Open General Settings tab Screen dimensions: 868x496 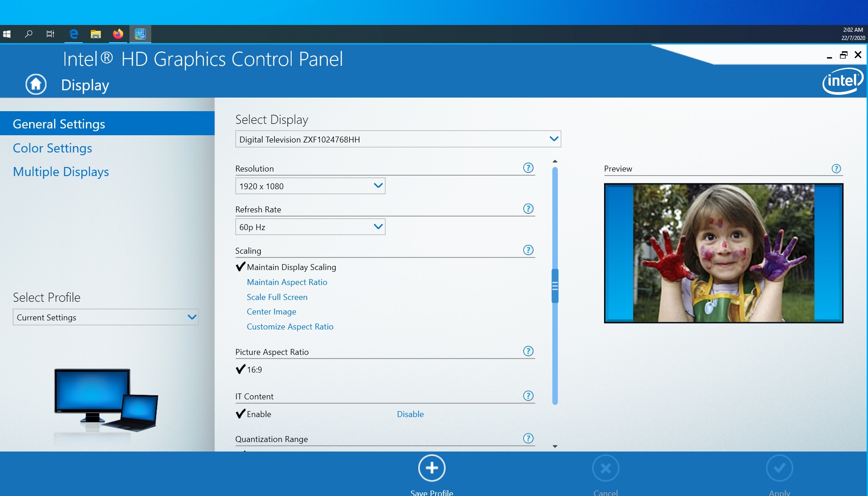click(x=107, y=123)
